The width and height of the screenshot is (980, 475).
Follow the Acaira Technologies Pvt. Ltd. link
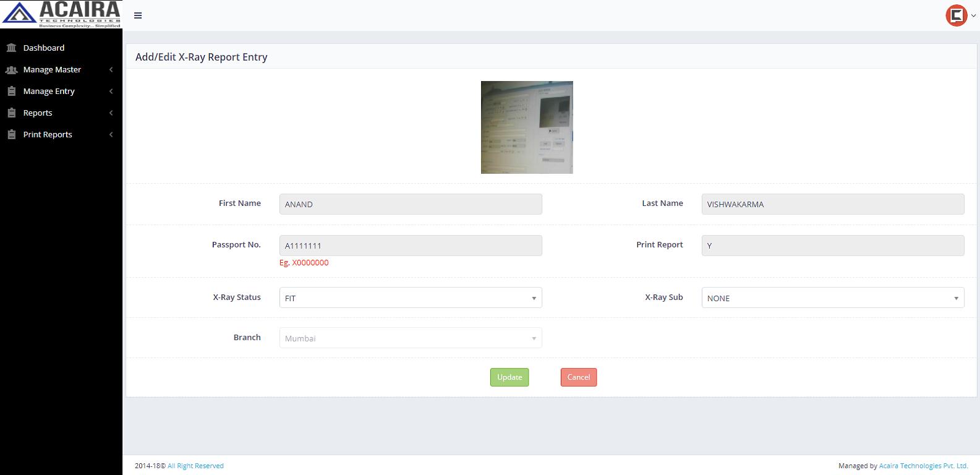point(923,466)
